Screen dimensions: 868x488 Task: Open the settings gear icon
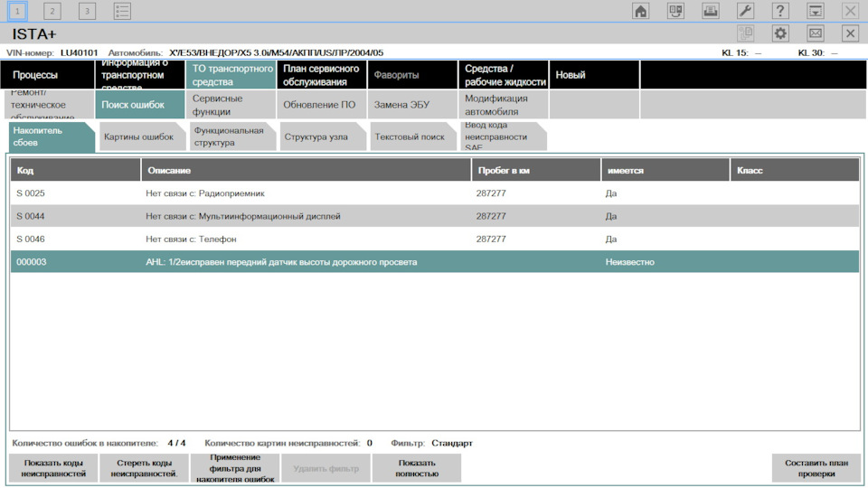[x=780, y=33]
